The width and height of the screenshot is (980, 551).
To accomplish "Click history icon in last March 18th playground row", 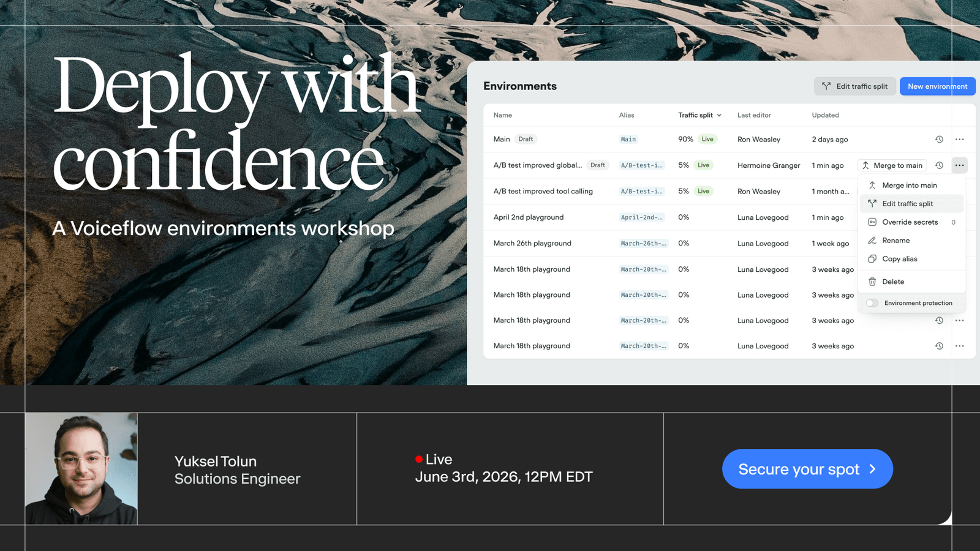I will point(939,346).
